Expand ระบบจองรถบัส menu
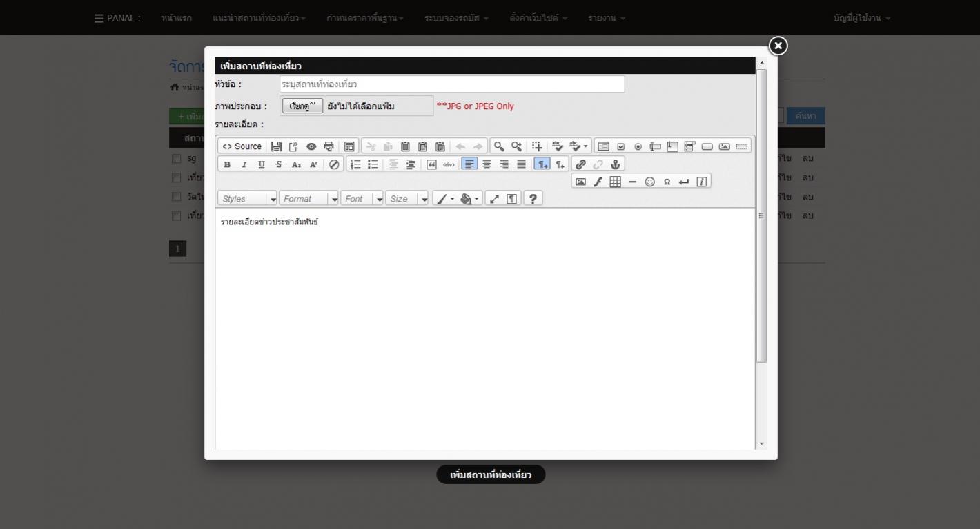Screen dimensions: 980x529 tap(456, 18)
